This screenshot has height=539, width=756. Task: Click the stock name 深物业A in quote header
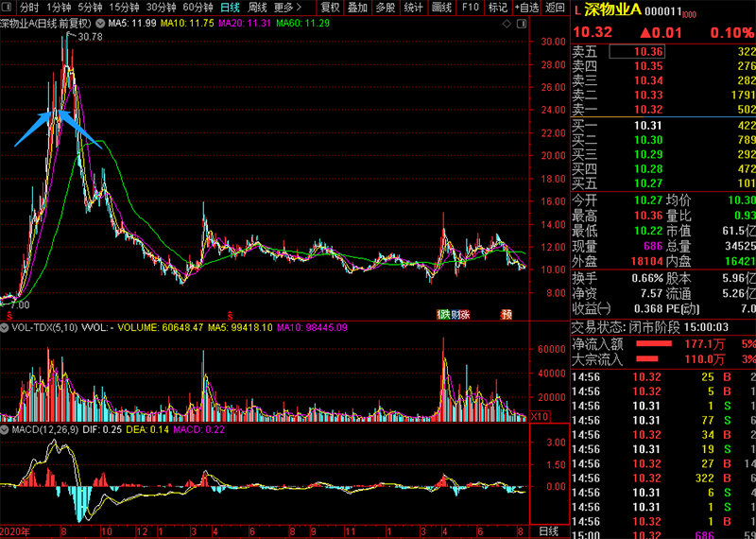(612, 10)
